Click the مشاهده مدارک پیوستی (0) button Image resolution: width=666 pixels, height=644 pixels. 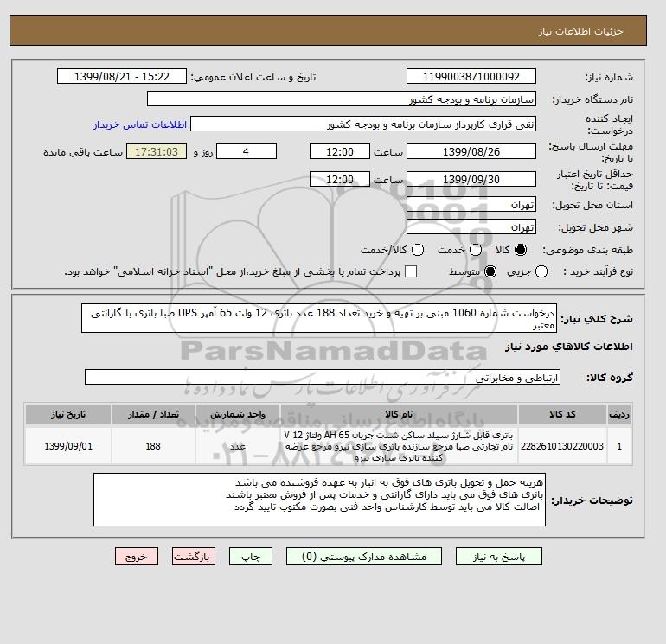(364, 556)
